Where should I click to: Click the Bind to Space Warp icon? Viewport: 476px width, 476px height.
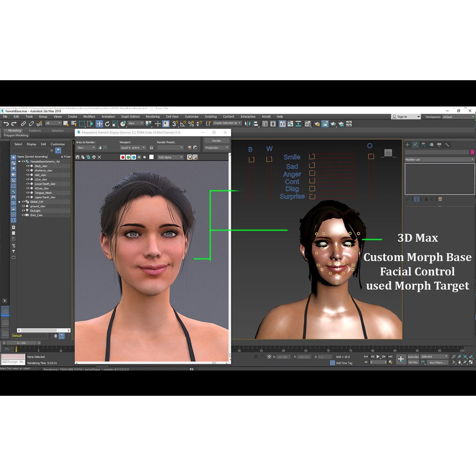point(40,123)
